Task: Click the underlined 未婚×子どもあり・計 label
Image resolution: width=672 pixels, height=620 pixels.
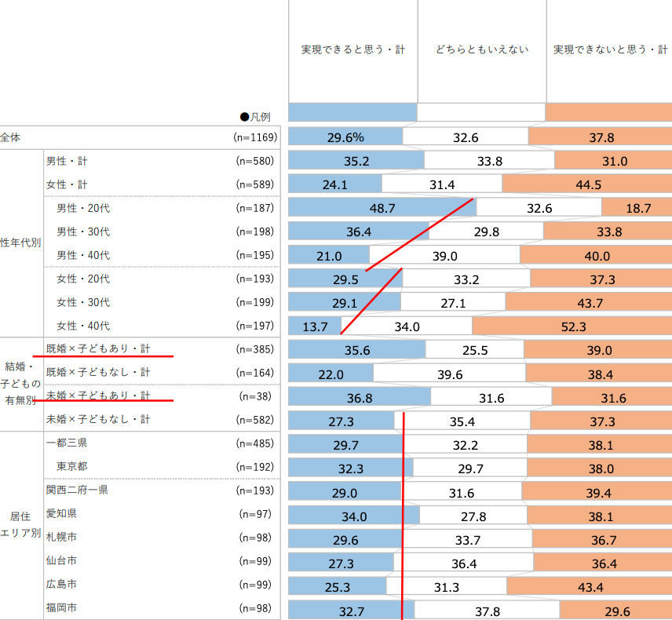Action: tap(97, 396)
